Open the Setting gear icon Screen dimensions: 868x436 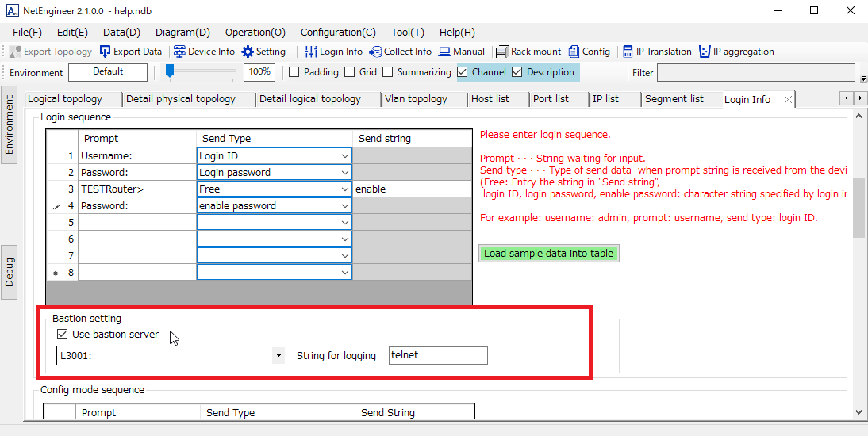click(248, 52)
